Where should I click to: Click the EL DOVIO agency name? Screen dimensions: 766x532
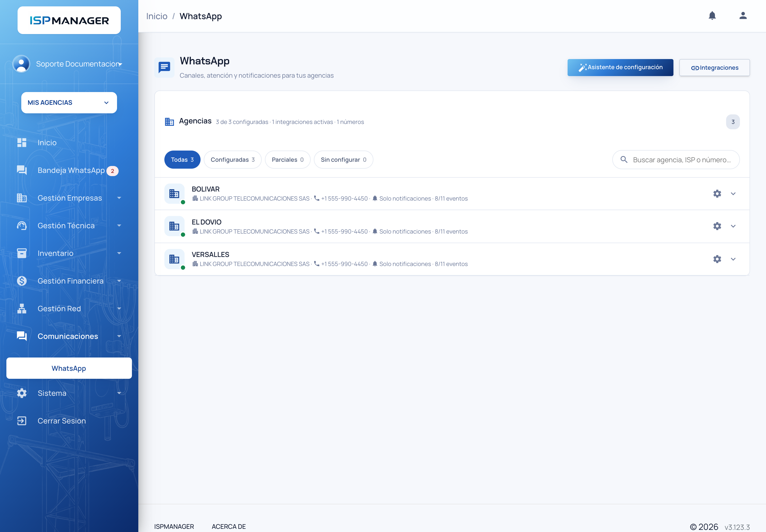tap(206, 222)
